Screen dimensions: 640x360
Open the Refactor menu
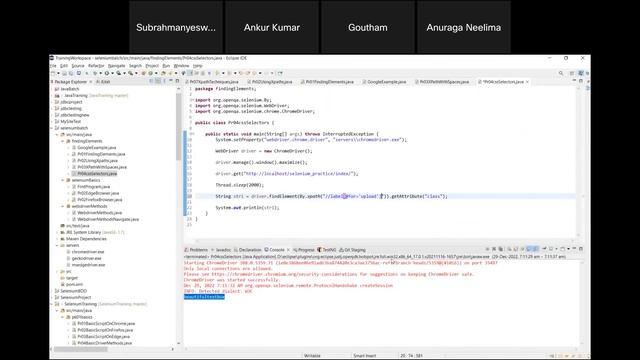coord(96,66)
